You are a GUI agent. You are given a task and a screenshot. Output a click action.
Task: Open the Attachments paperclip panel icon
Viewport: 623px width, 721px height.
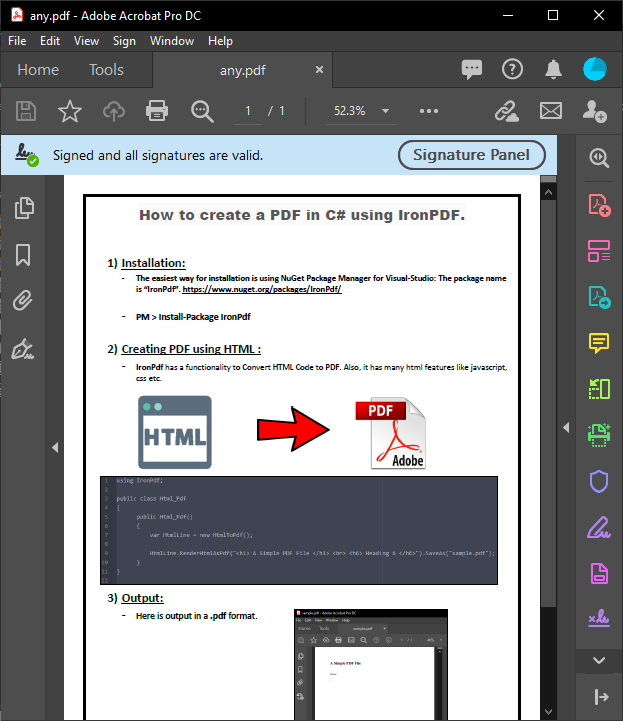click(x=23, y=301)
